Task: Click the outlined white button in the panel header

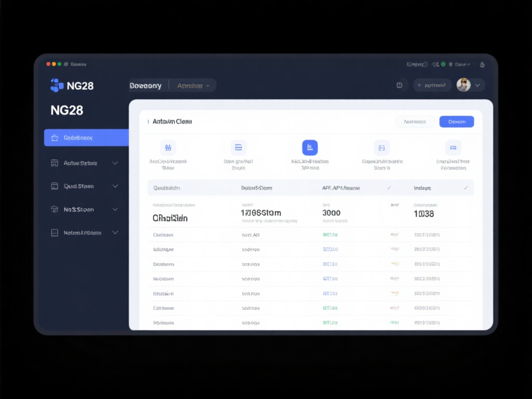Action: (415, 122)
